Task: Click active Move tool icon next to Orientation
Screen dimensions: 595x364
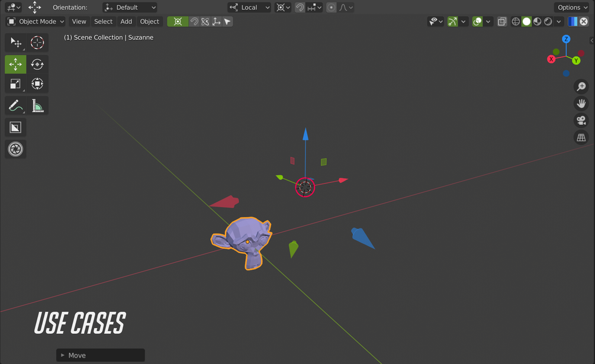Action: coord(34,7)
